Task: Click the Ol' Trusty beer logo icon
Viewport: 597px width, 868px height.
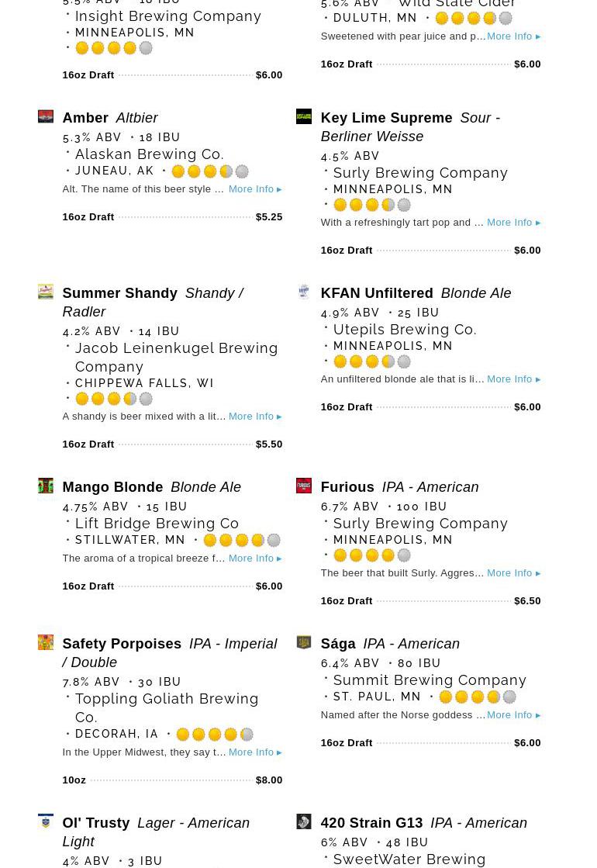Action: click(x=46, y=821)
